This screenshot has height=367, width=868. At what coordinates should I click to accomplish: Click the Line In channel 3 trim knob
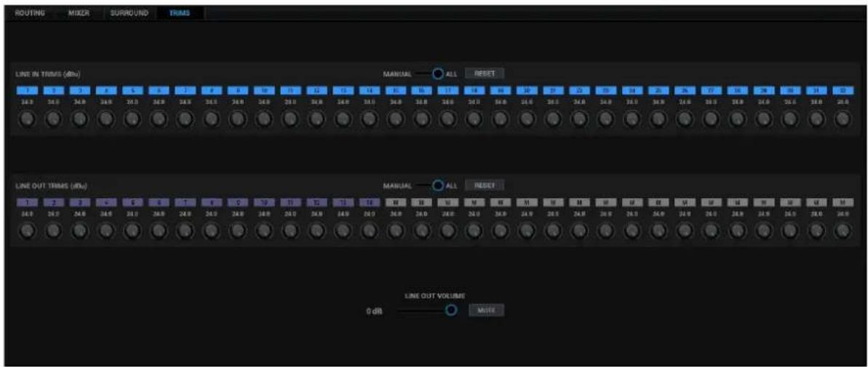[79, 119]
